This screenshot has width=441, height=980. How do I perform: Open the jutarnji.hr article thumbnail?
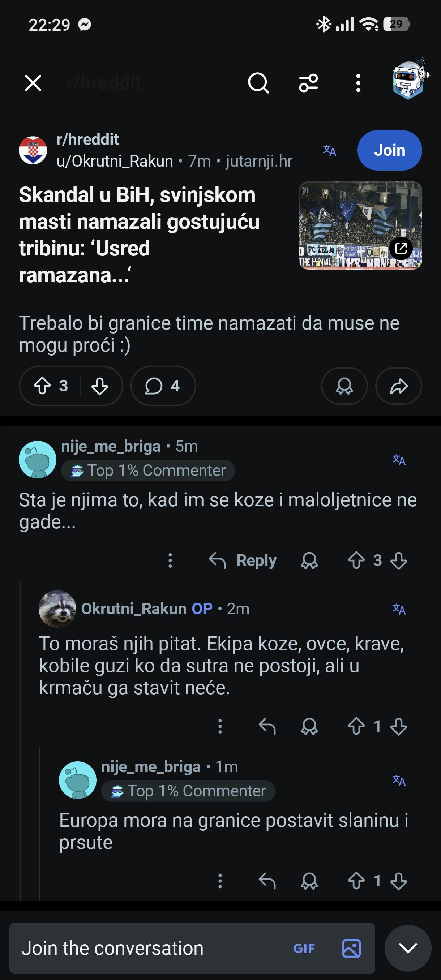coord(360,225)
